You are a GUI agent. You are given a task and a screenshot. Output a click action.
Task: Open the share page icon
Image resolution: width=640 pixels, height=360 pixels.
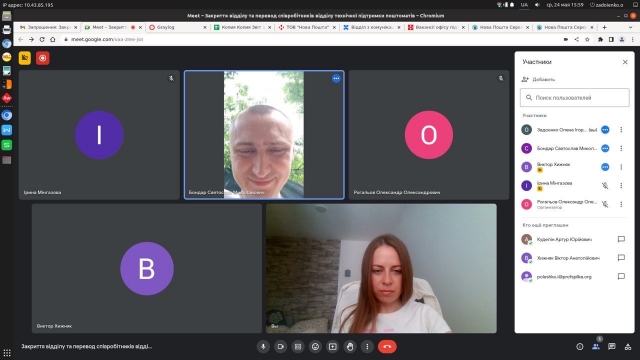point(576,40)
